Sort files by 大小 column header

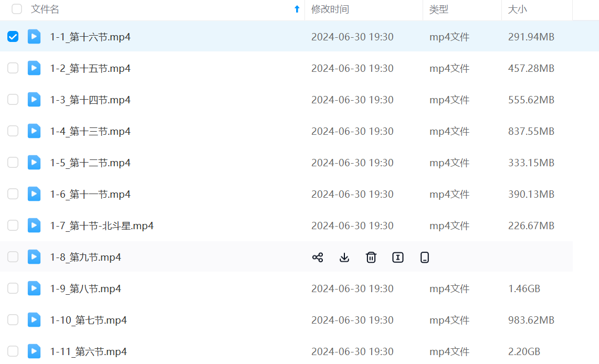[x=517, y=9]
